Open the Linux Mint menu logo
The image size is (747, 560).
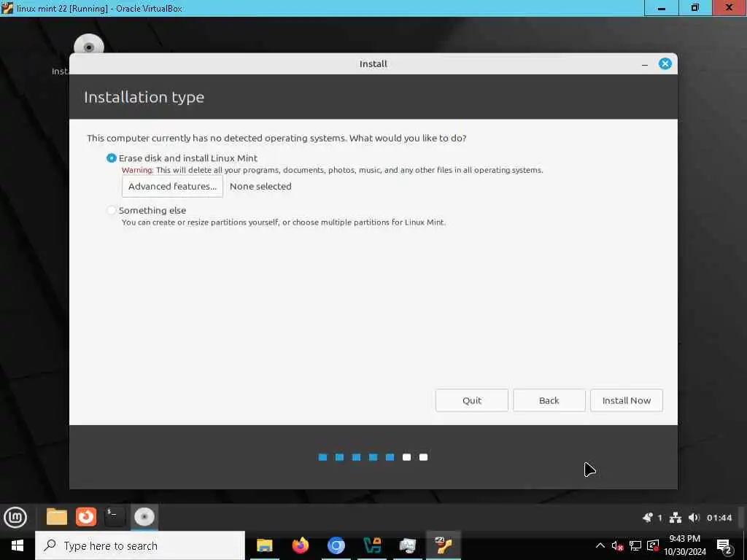(15, 517)
